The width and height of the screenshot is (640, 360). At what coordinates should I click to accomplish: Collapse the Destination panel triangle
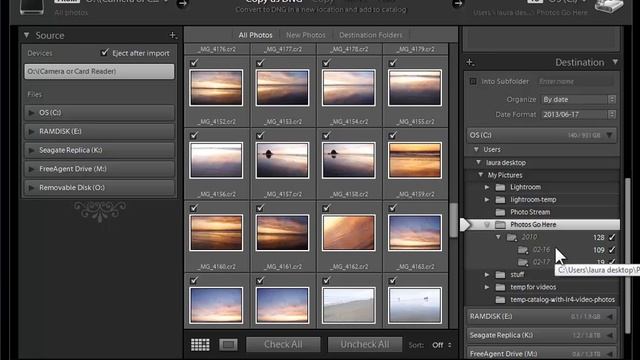pyautogui.click(x=615, y=62)
